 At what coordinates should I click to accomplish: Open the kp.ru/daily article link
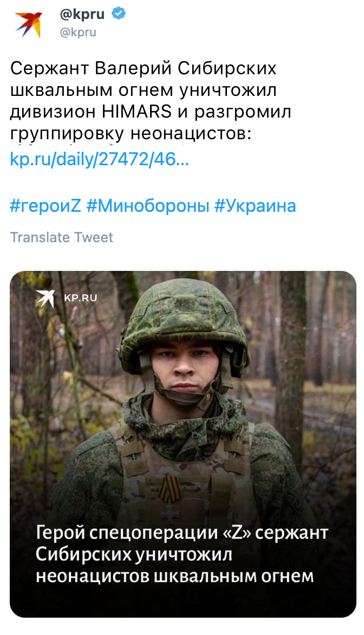point(100,159)
